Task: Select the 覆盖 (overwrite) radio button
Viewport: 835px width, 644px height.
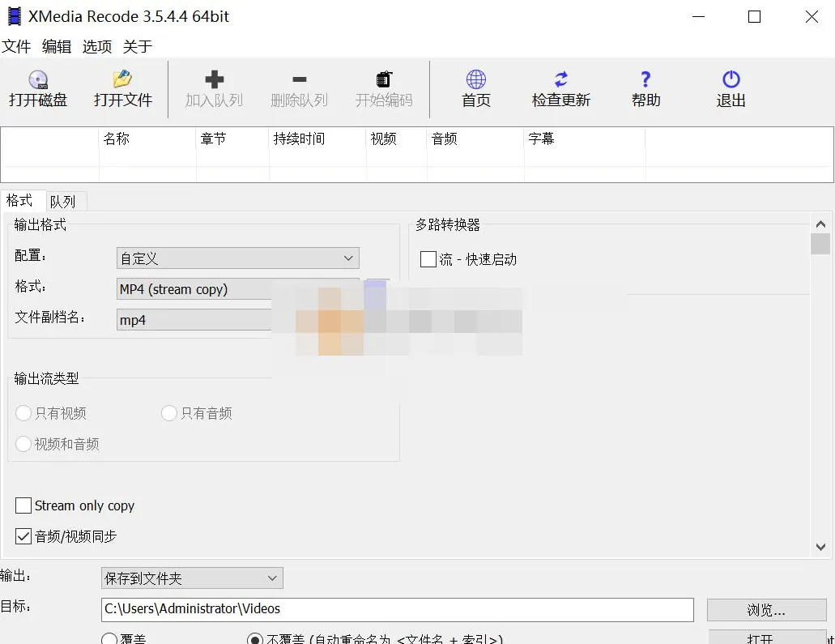Action: 109,638
